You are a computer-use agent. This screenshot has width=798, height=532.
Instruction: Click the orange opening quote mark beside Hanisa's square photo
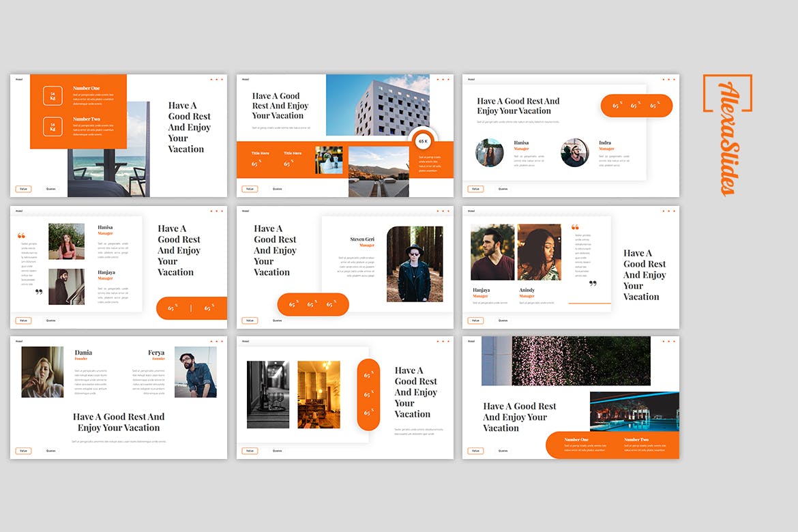pos(21,236)
